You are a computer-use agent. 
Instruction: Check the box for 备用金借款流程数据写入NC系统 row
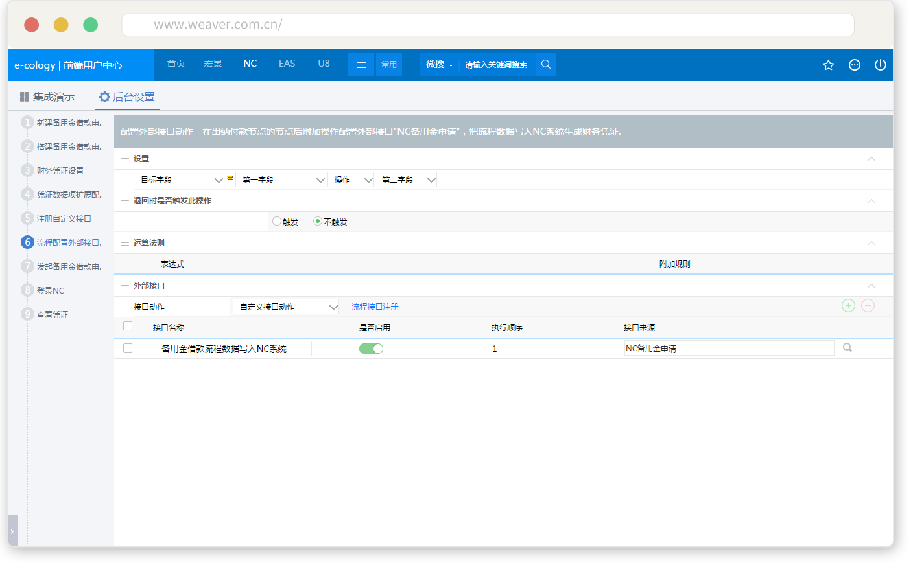(x=128, y=348)
